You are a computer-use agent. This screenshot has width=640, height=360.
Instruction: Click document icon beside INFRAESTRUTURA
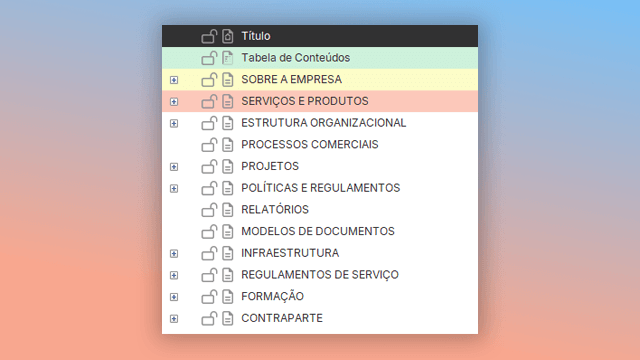(228, 253)
